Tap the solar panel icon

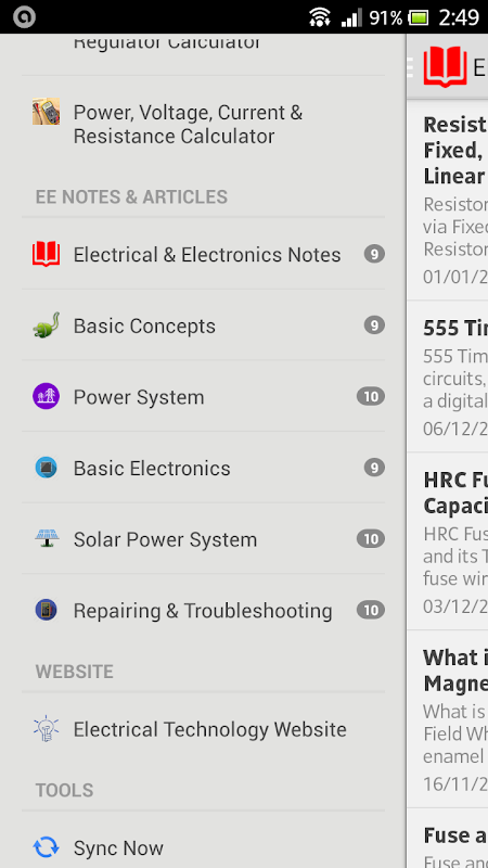point(46,539)
